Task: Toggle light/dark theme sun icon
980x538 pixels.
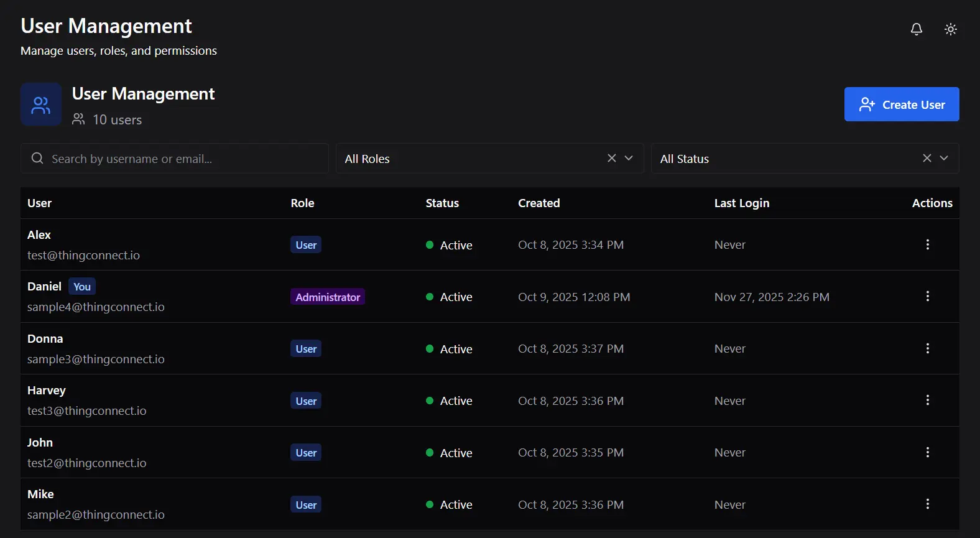Action: tap(950, 29)
